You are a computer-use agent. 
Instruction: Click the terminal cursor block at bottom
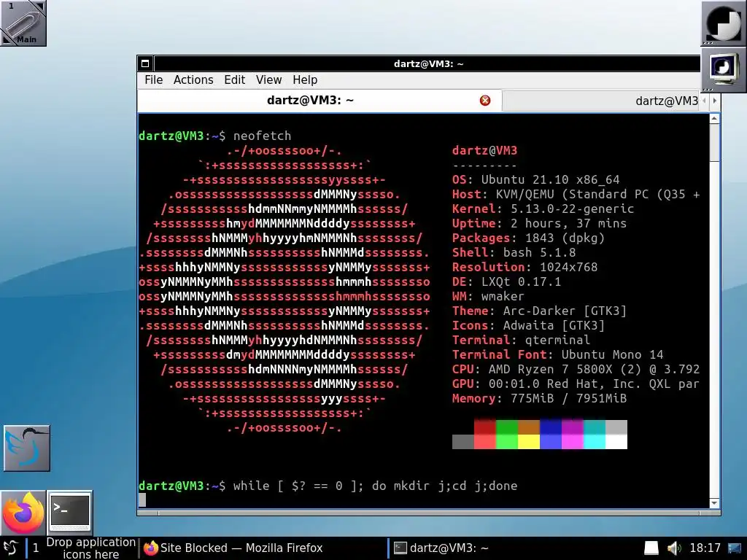[142, 500]
